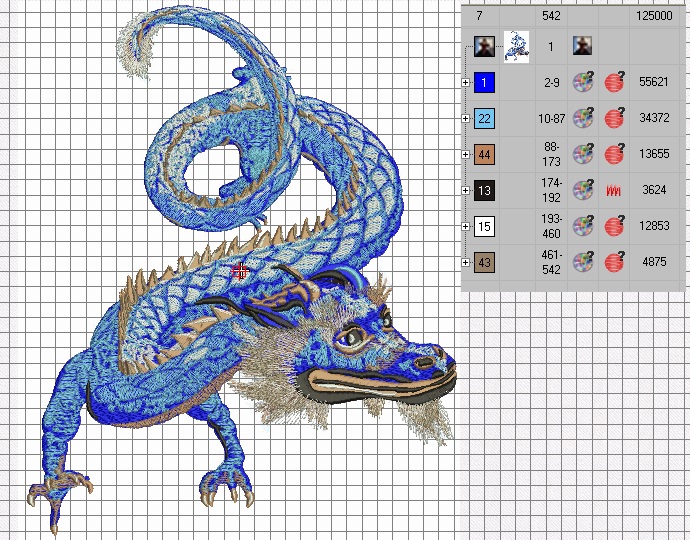
Task: Select the blue color swatch numbered 1
Action: pyautogui.click(x=484, y=82)
